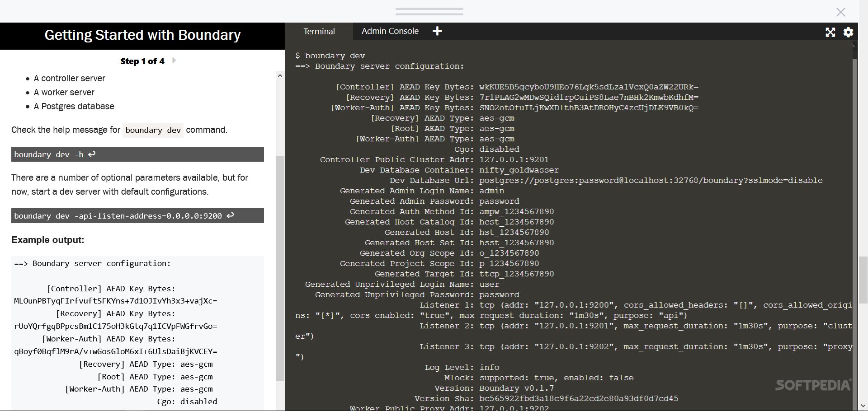Click 'nifty_goldwasser' container name in terminal
868x411 pixels.
pos(519,170)
